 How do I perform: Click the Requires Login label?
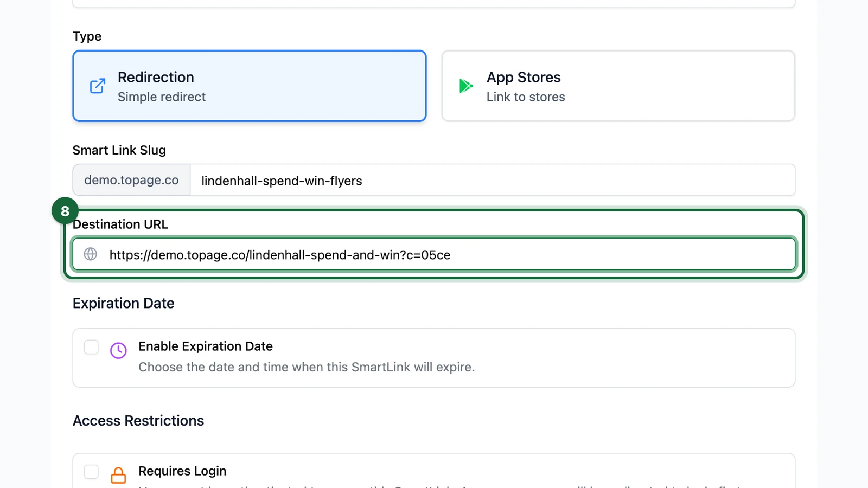(x=182, y=471)
